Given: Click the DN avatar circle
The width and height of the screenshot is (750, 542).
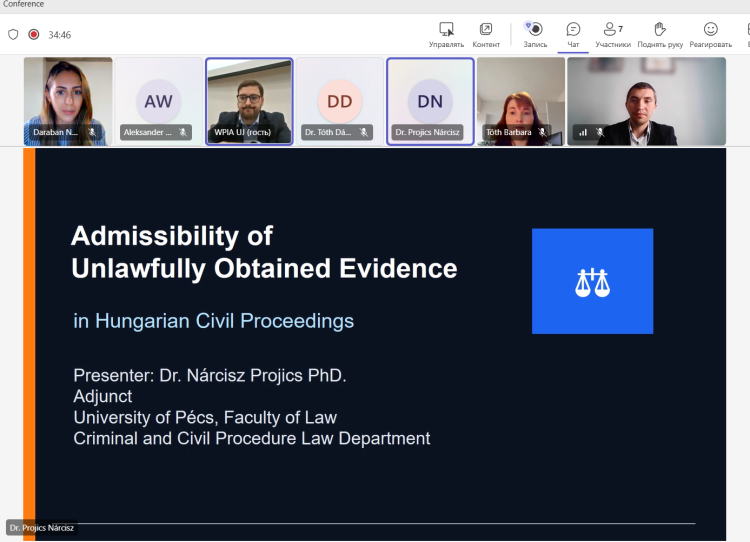Looking at the screenshot, I should click(430, 101).
